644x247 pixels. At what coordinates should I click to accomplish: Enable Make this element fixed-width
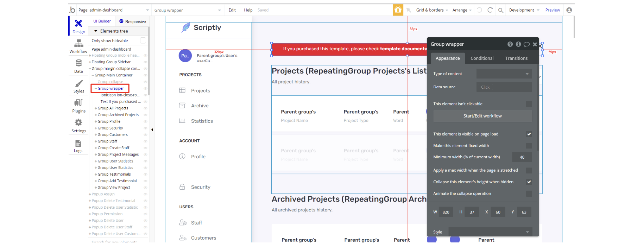(529, 146)
